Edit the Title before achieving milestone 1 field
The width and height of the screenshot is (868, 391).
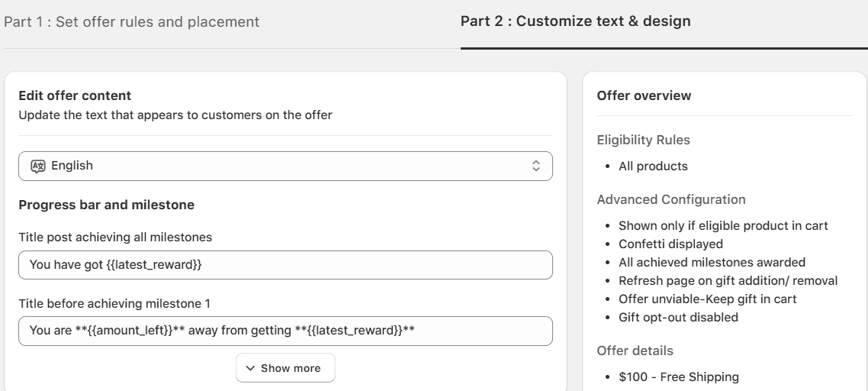pos(285,331)
